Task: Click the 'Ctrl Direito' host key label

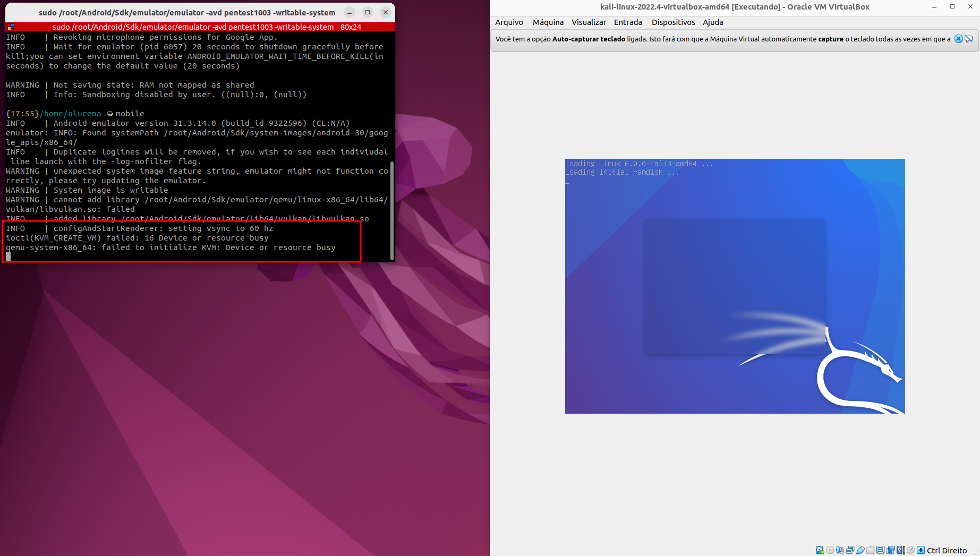Action: pos(947,550)
